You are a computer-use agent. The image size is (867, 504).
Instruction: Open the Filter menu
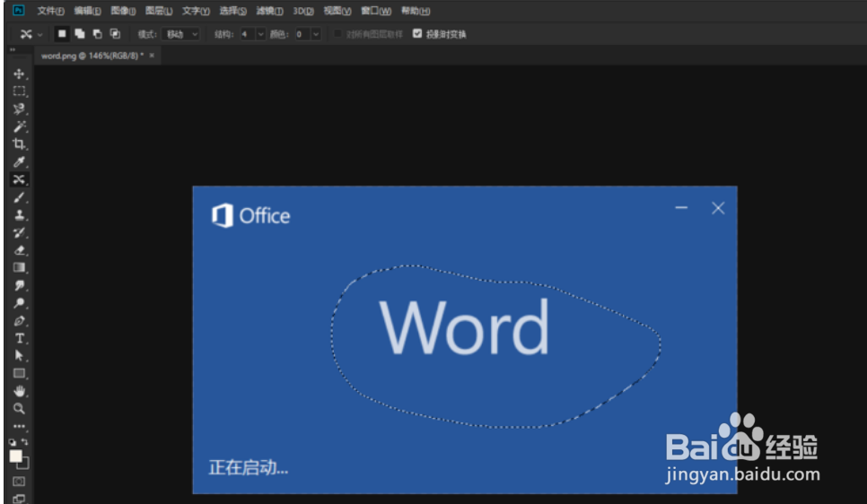point(269,11)
